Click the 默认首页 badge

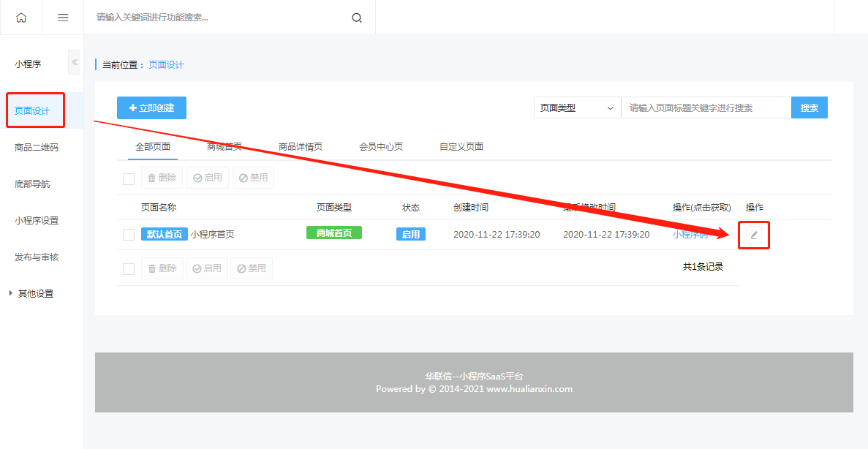click(165, 234)
